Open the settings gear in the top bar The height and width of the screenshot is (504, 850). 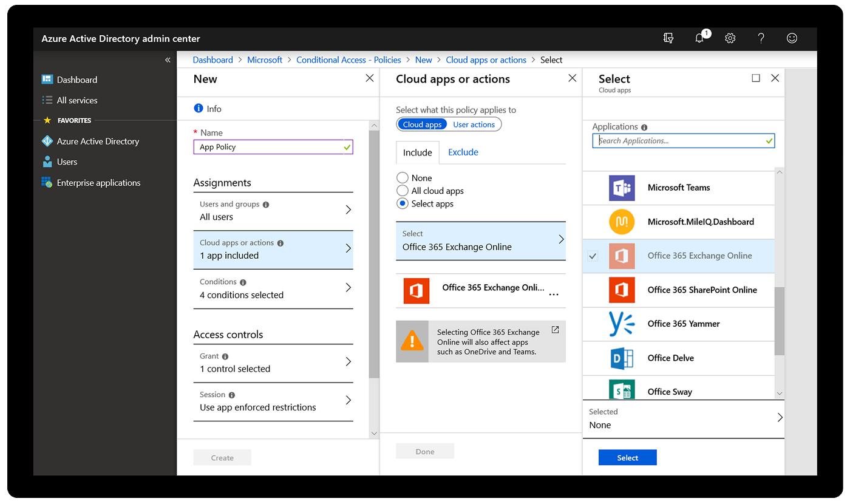pyautogui.click(x=730, y=38)
